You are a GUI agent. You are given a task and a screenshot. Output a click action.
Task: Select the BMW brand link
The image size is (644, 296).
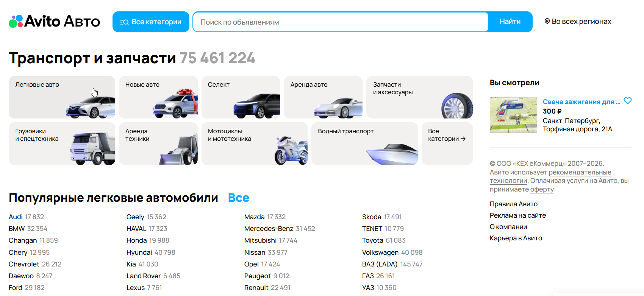coord(17,229)
